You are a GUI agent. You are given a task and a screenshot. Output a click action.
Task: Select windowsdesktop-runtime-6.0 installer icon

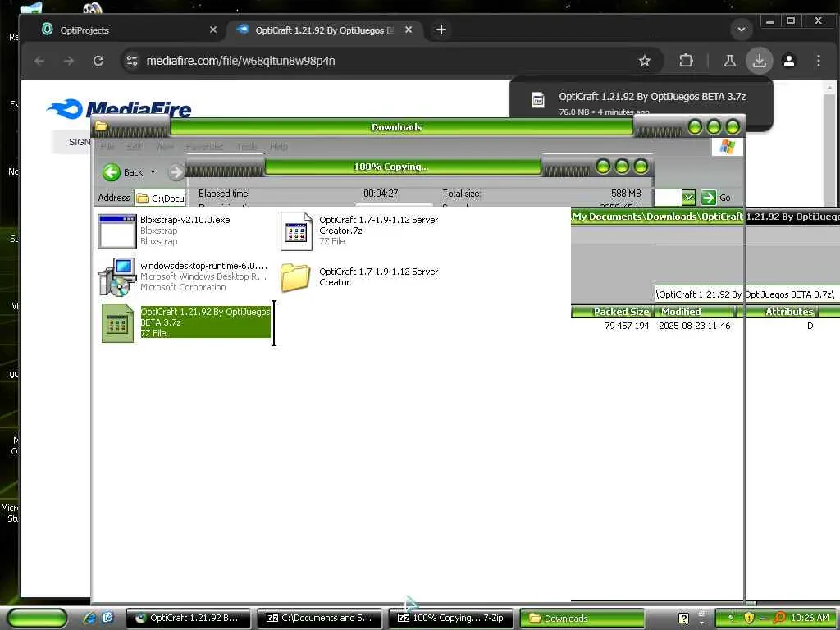click(x=116, y=277)
